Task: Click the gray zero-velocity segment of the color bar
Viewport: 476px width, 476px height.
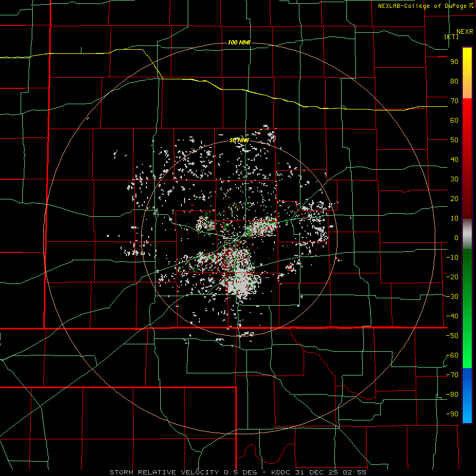Action: [467, 234]
